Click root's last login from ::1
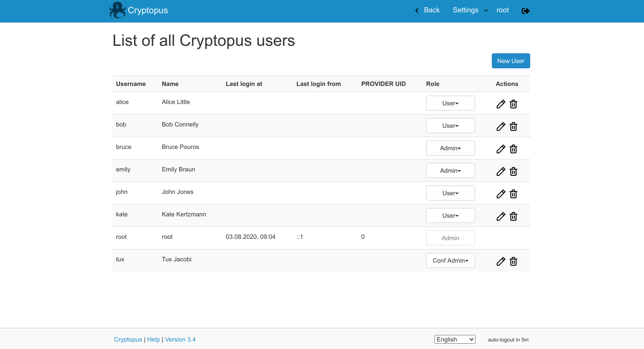644x349 pixels. tap(300, 237)
